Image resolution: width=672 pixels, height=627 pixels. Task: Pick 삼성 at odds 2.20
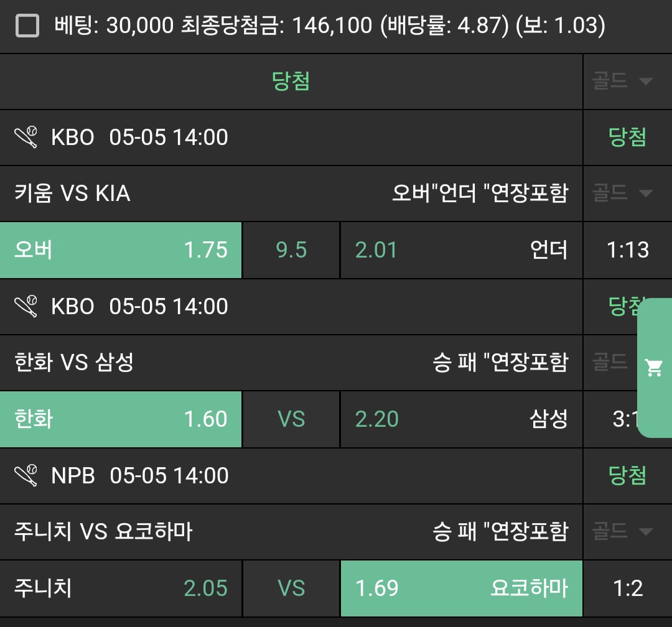[x=461, y=419]
